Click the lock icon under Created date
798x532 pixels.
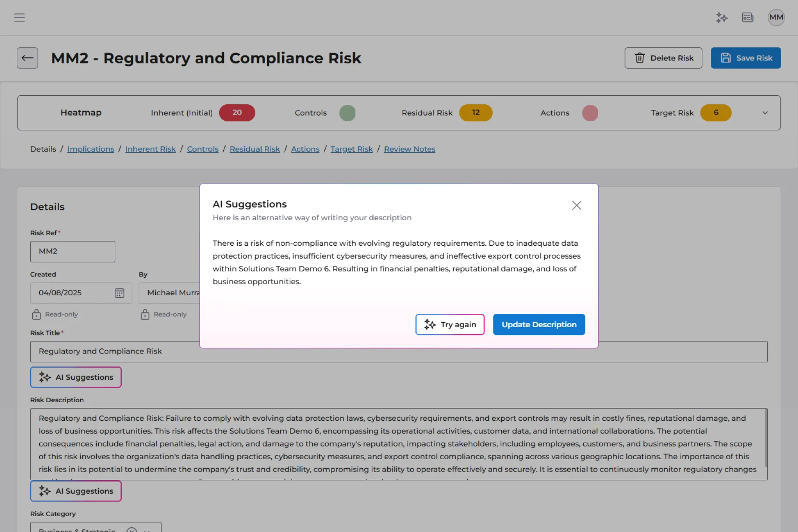[36, 314]
